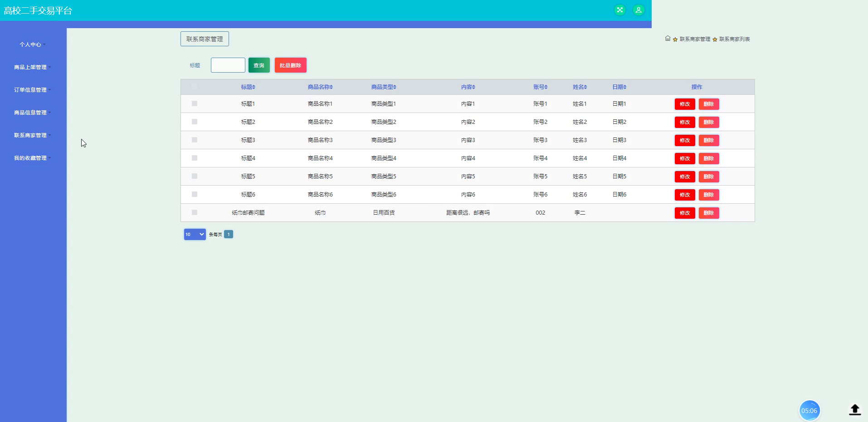
Task: Sort by 日期 column header
Action: coord(619,87)
